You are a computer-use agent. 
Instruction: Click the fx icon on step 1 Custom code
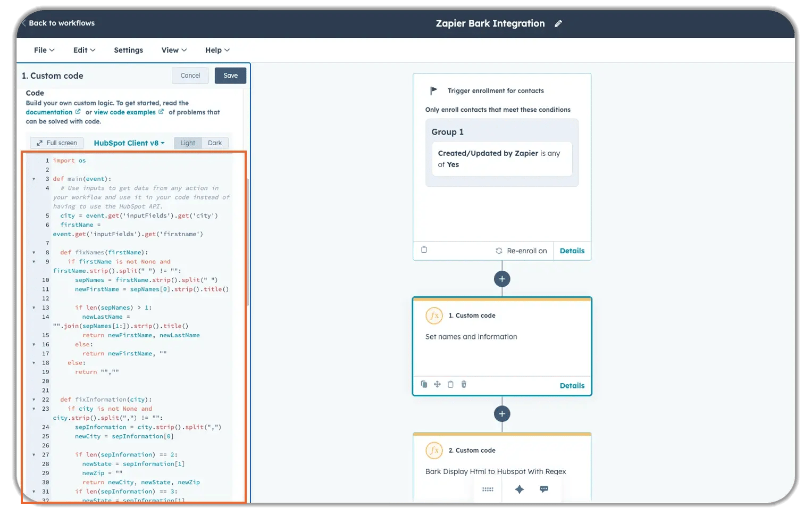[x=434, y=315]
